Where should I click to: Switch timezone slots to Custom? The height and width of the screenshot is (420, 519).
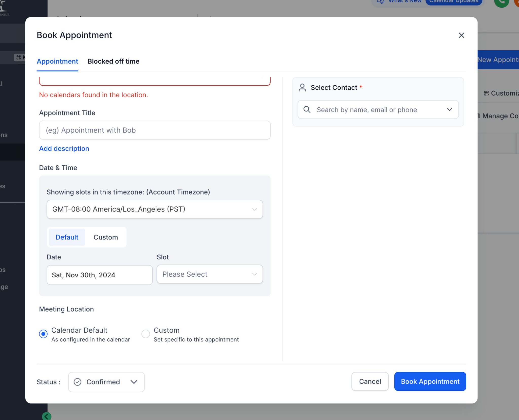click(x=106, y=237)
